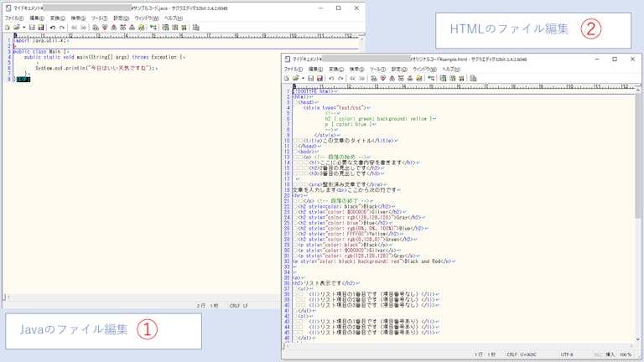Open ウィンドウ(W) menu in HTML window
Screen dimensions: 644x362
click(x=424, y=69)
